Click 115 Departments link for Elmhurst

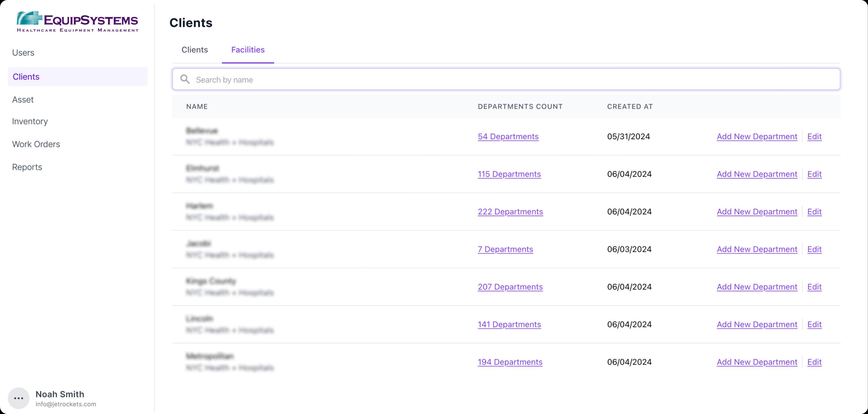tap(509, 174)
